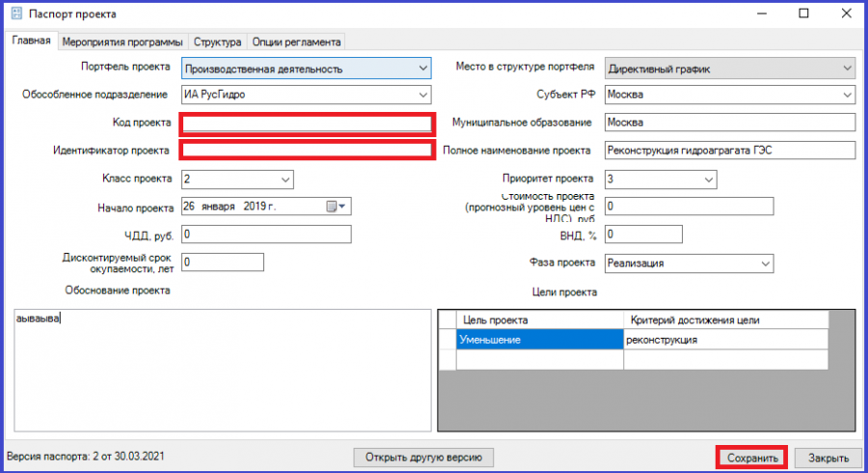
Task: Click the Закрыть button
Action: pyautogui.click(x=828, y=459)
